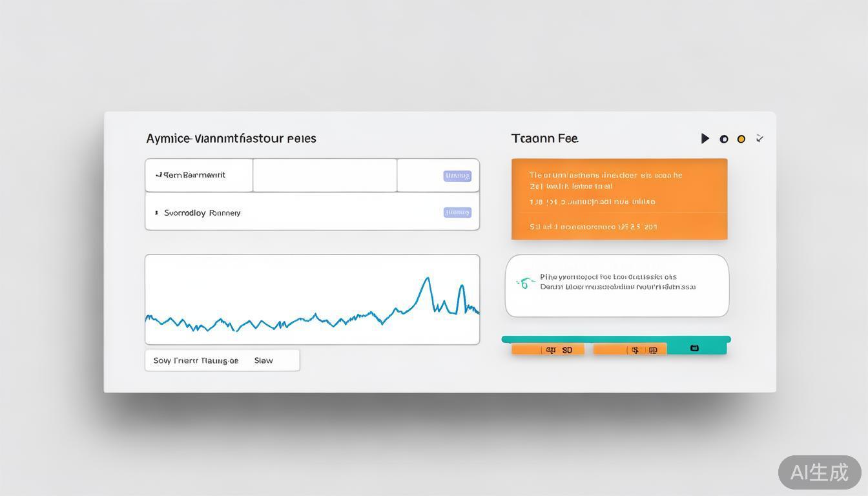Click the 'Aymiice-Vlanmtfiastour Peles' title
Screen dimensions: 868x496
pos(231,138)
